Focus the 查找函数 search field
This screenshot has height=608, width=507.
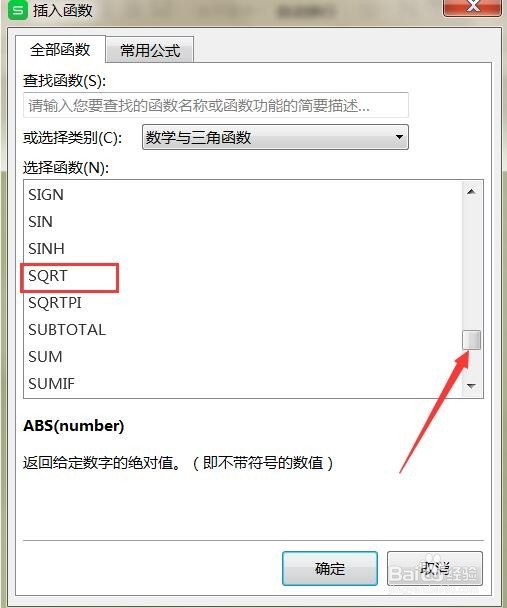216,105
